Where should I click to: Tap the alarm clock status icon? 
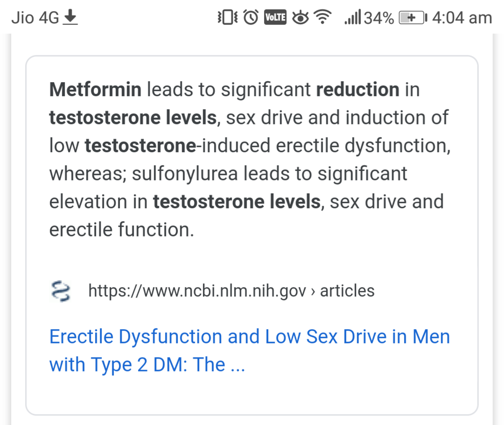click(x=250, y=18)
